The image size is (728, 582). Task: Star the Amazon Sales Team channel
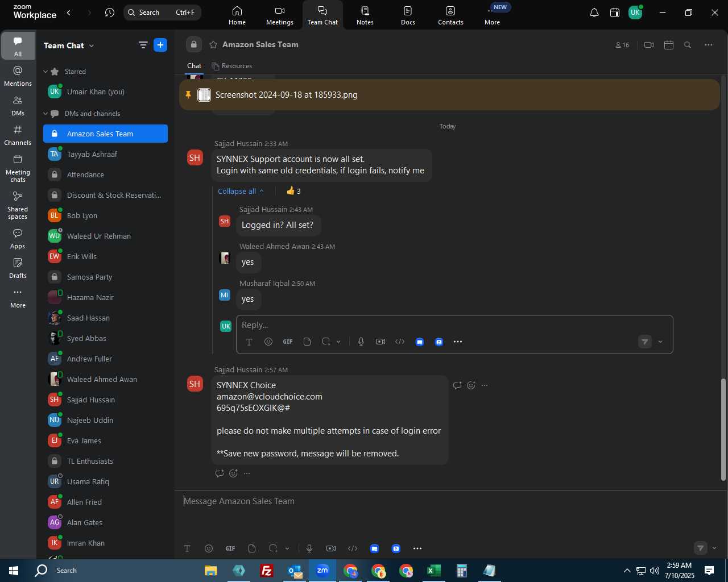[213, 44]
